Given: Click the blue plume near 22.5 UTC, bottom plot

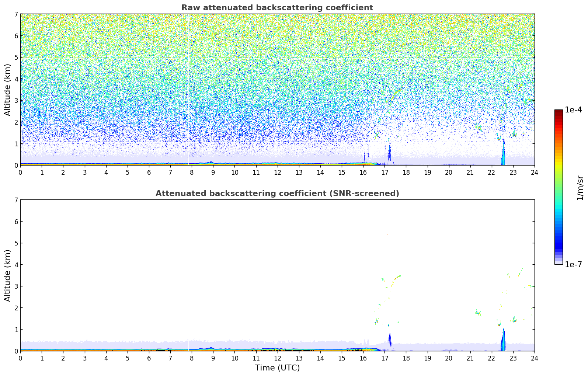Looking at the screenshot, I should click(503, 341).
